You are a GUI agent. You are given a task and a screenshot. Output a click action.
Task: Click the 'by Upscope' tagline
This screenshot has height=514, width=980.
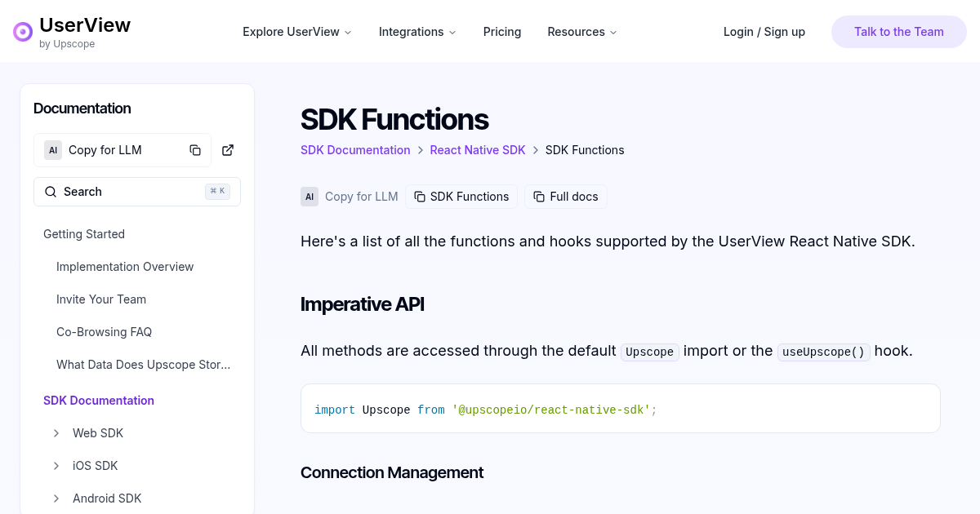pos(67,44)
